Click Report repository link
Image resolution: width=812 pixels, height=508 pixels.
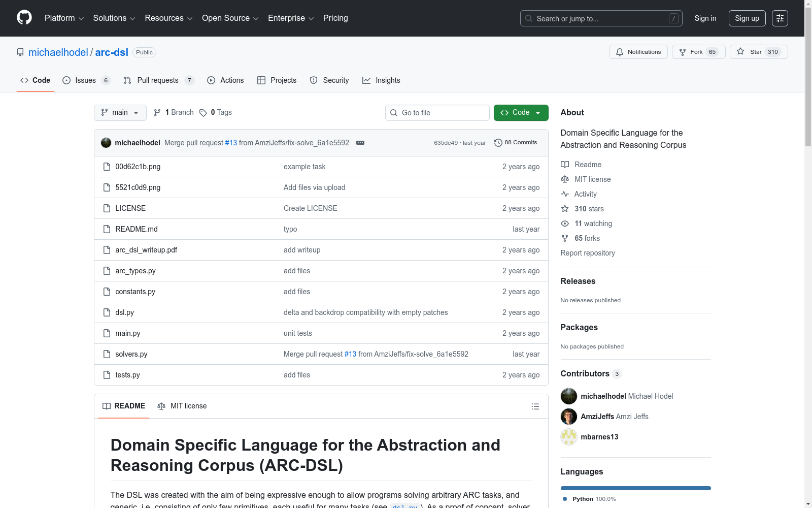[x=588, y=253]
